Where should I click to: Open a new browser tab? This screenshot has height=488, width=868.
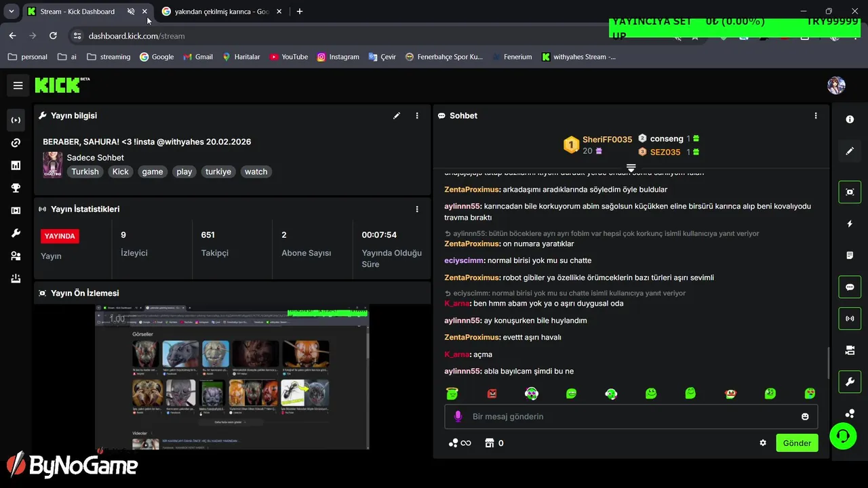coord(300,12)
